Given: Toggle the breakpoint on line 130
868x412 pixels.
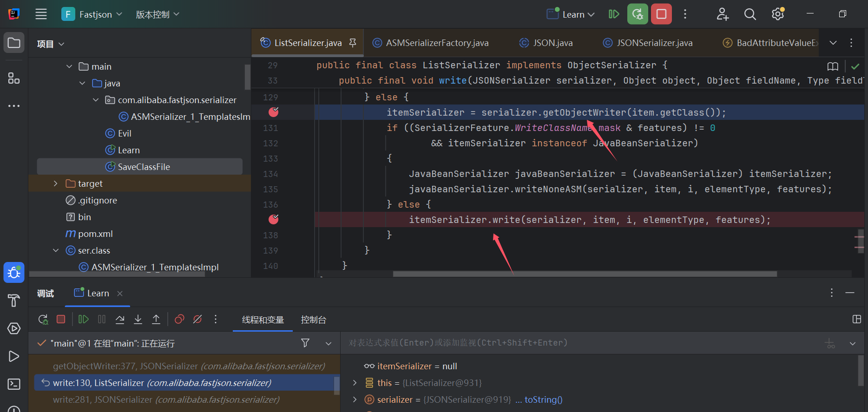Looking at the screenshot, I should click(274, 112).
